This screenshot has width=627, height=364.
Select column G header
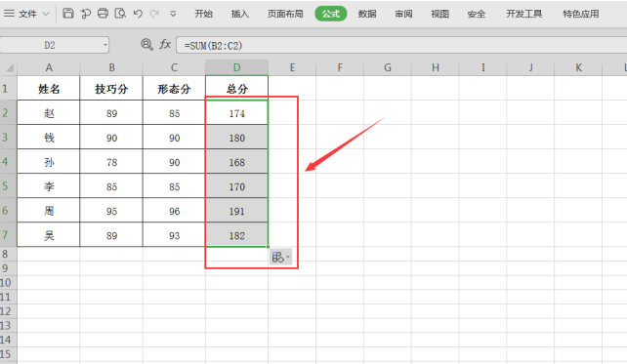coord(388,67)
